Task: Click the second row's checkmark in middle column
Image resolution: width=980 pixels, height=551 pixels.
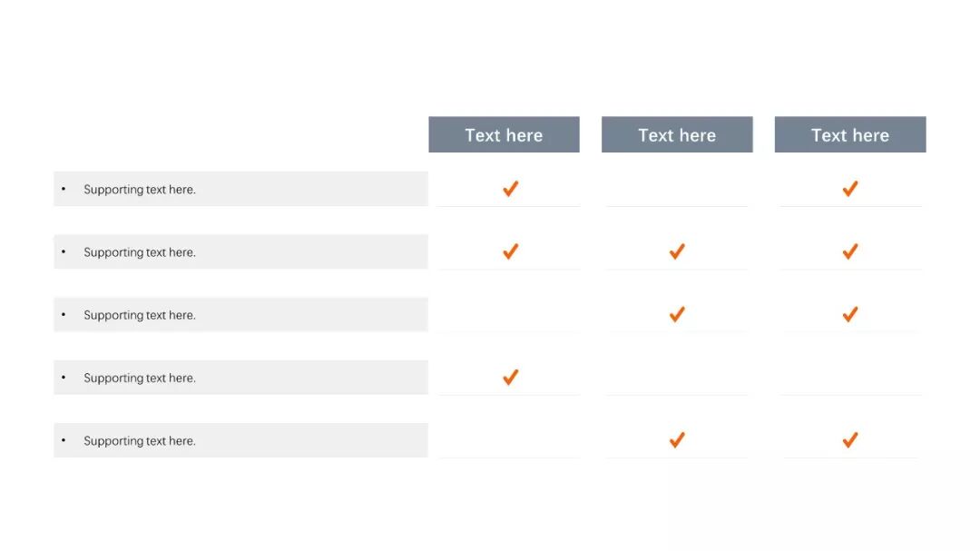Action: coord(676,251)
